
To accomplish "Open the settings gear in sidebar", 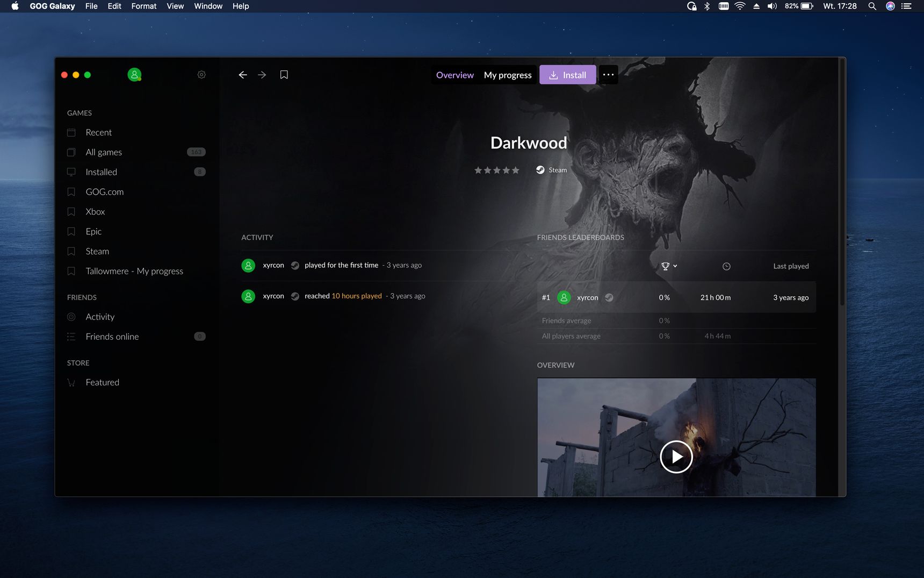I will click(x=201, y=75).
